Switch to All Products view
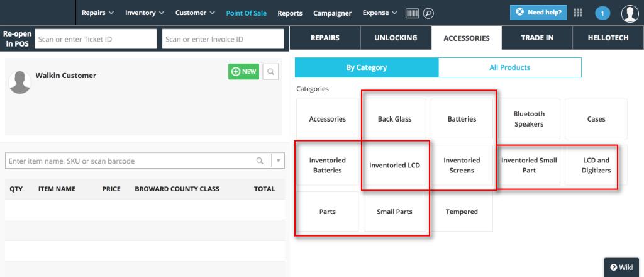The height and width of the screenshot is (277, 644). pos(509,67)
